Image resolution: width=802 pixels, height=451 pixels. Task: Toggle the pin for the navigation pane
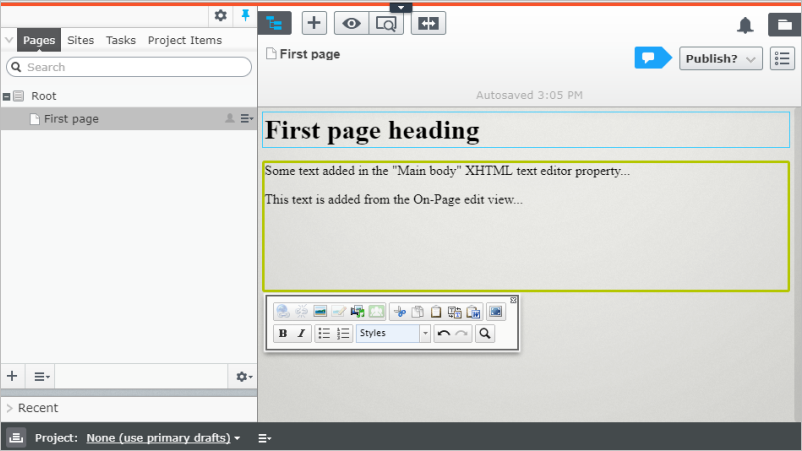(245, 15)
